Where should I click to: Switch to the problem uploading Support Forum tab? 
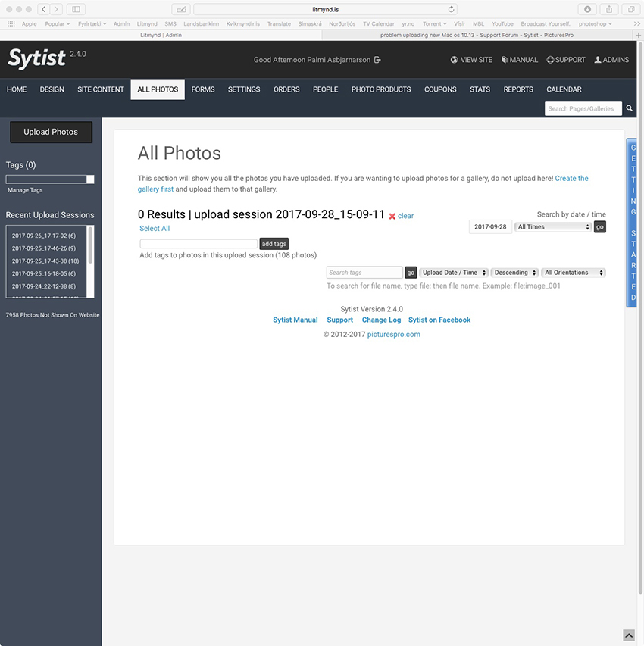(477, 35)
